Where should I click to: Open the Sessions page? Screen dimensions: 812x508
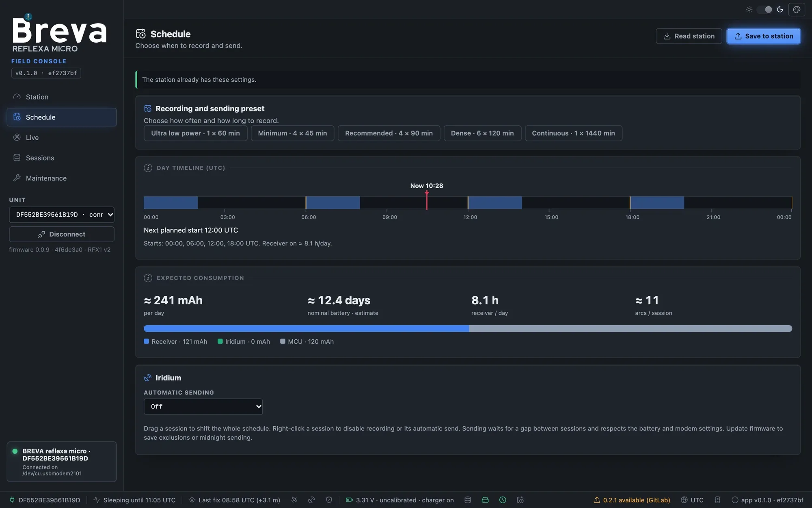tap(62, 158)
